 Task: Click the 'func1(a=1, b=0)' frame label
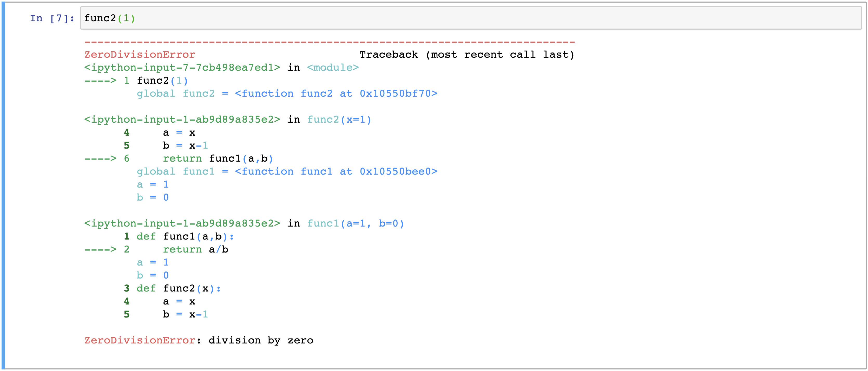pos(356,223)
